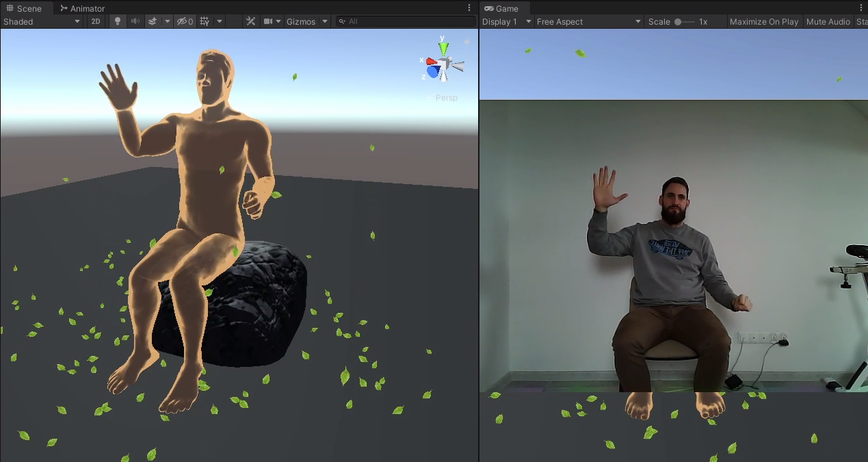868x462 pixels.
Task: Open the Free Aspect resolution dropdown
Action: click(589, 21)
